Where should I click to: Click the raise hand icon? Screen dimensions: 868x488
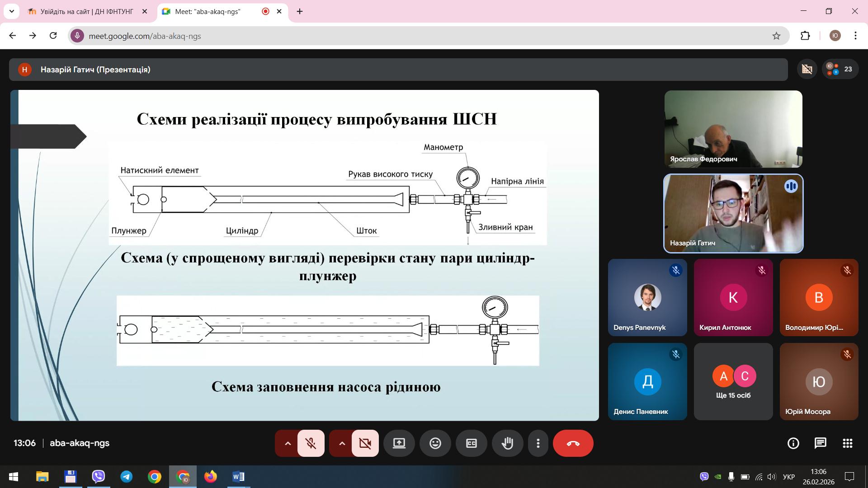click(x=507, y=443)
